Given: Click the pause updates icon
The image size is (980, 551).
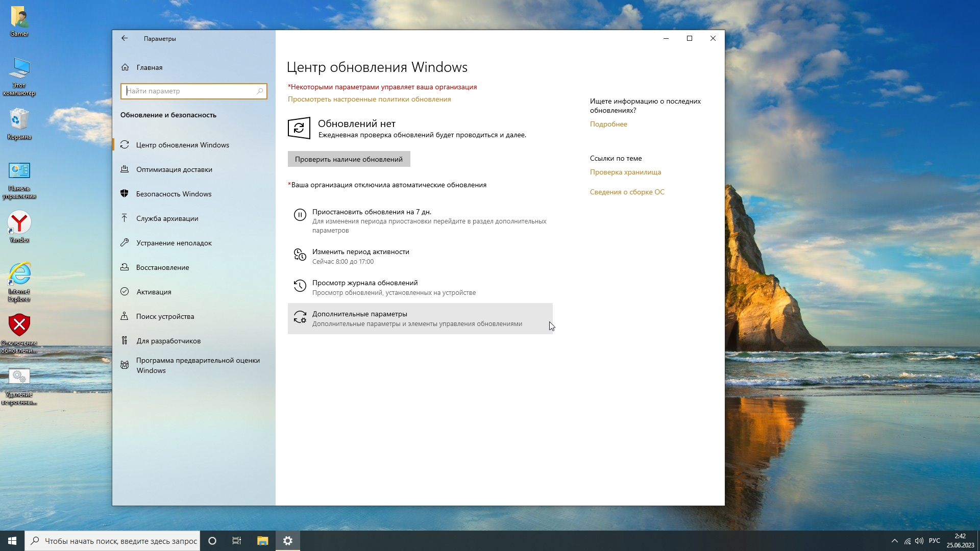Looking at the screenshot, I should click(x=300, y=215).
